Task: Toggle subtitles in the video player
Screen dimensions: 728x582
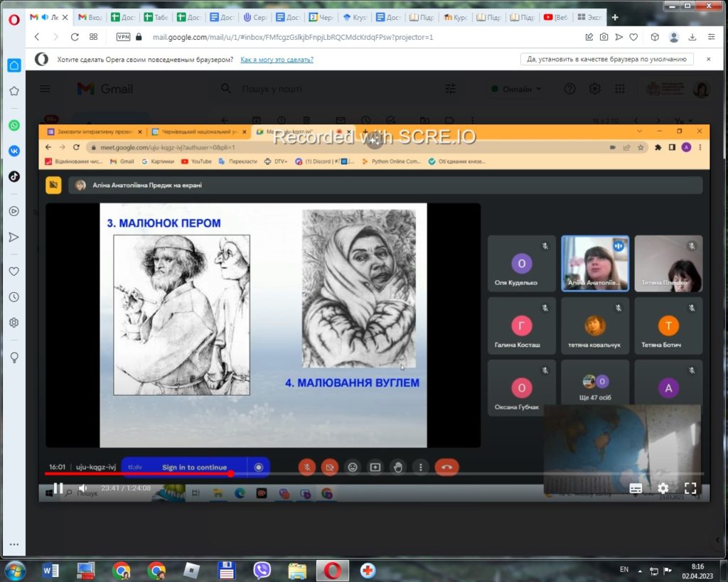Action: [636, 488]
